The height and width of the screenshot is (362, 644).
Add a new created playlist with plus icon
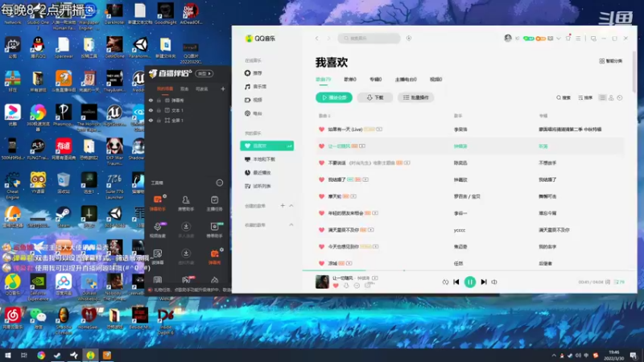tap(283, 206)
